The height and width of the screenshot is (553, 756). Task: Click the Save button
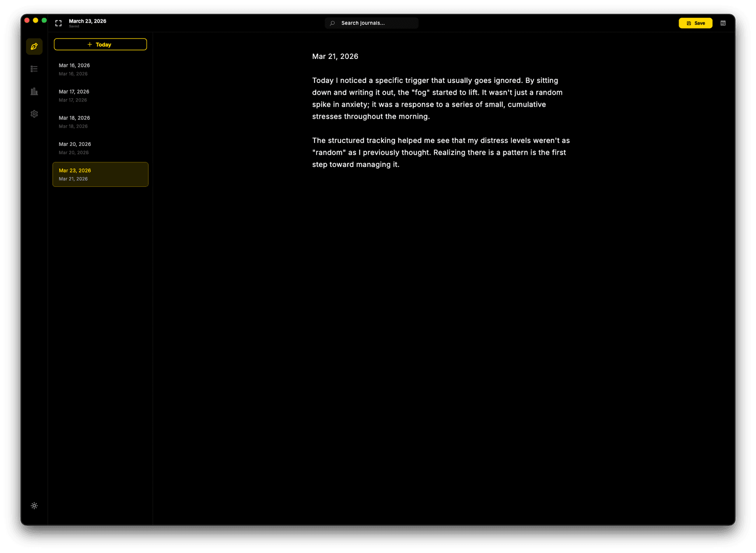(x=696, y=23)
